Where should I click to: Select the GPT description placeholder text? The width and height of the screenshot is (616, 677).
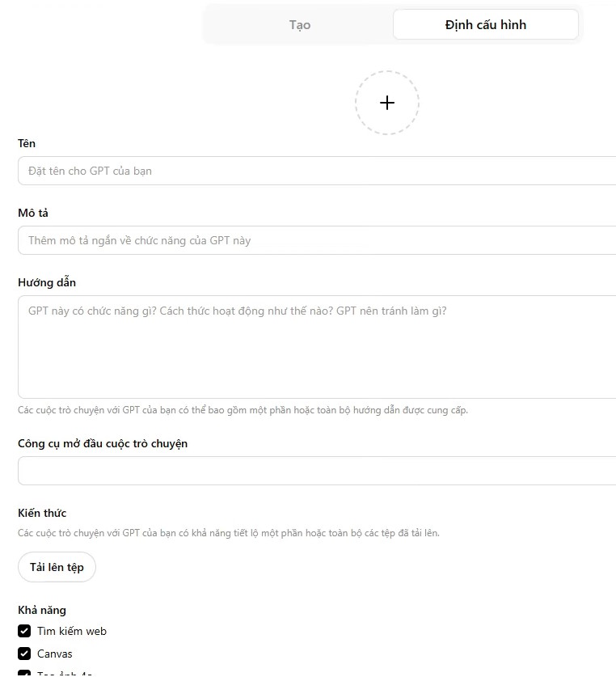tap(140, 240)
